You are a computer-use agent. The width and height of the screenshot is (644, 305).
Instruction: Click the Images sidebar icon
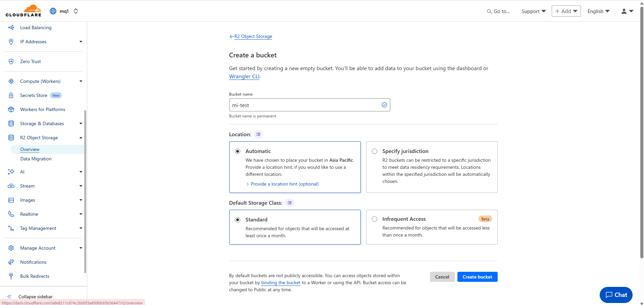point(11,200)
